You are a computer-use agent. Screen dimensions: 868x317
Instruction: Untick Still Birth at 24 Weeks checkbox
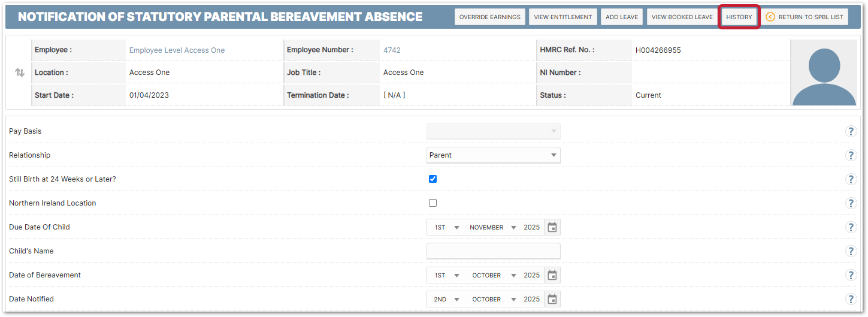point(433,179)
